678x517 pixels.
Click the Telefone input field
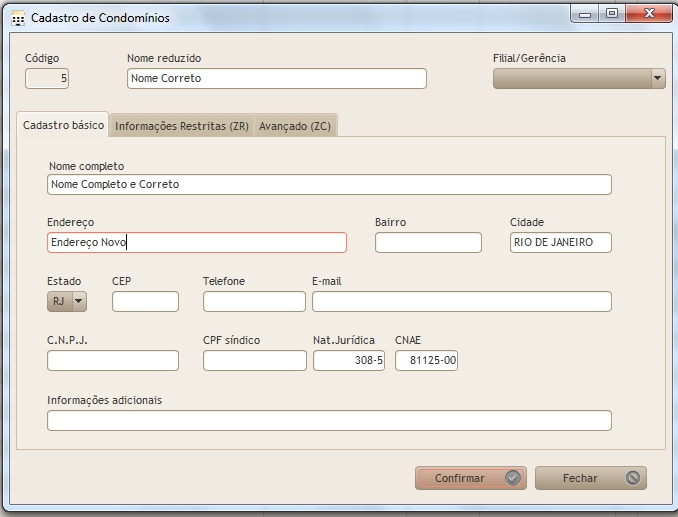pos(254,301)
